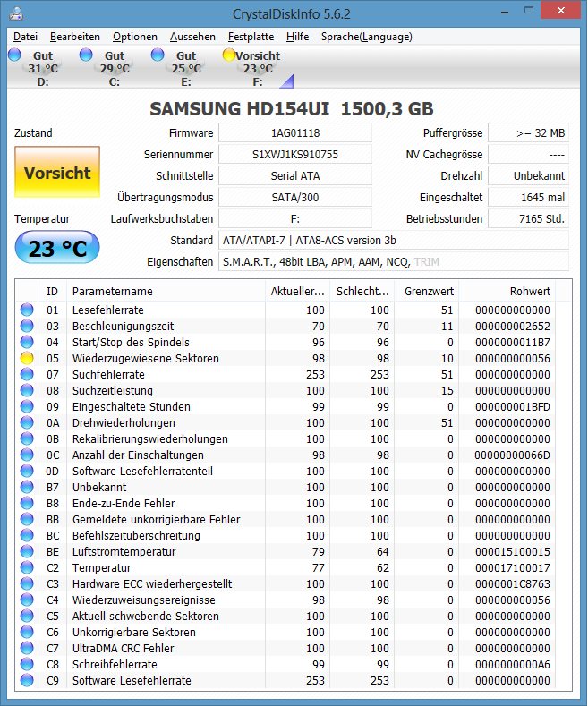Click the status icon for Suchzeitleistung
Screen dimensions: 588x706
pyautogui.click(x=27, y=390)
